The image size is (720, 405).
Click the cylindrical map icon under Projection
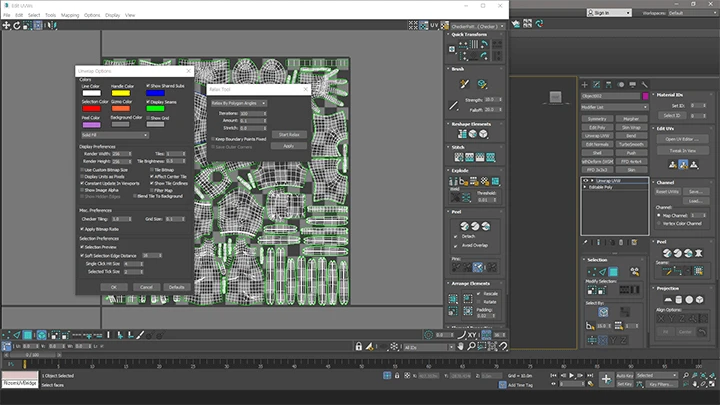coord(679,299)
